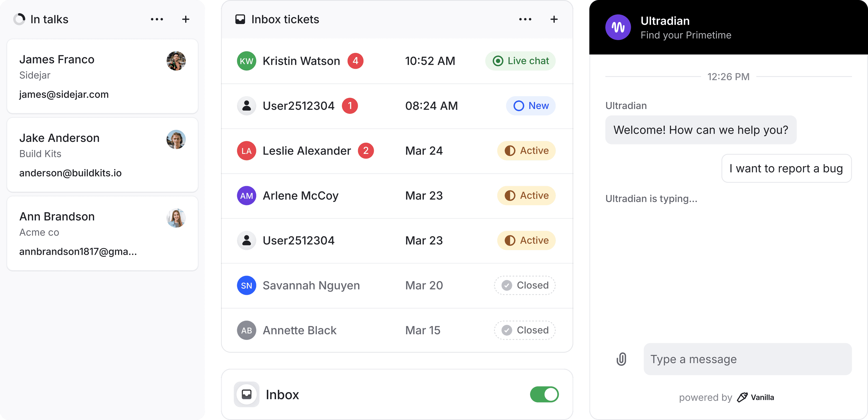Click the inbox tray icon beside Inbox tickets
868x420 pixels.
pos(240,19)
